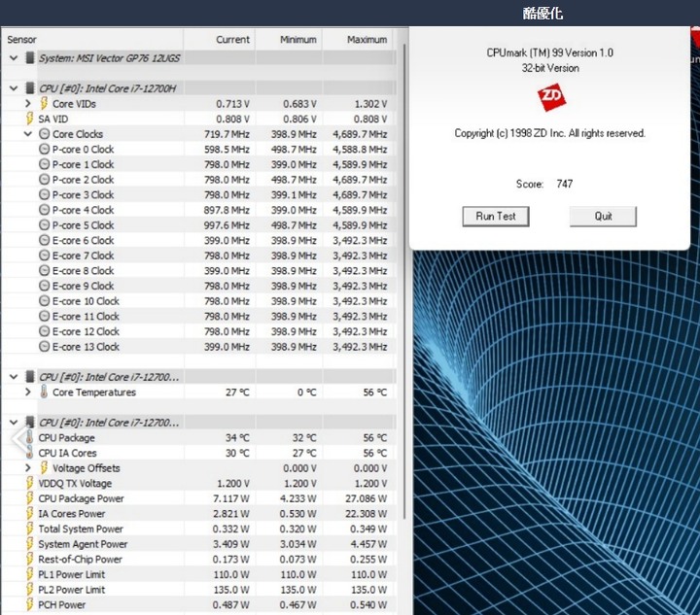The image size is (700, 615).
Task: Click the 719.7 MHz Core Clocks current value
Action: point(227,134)
